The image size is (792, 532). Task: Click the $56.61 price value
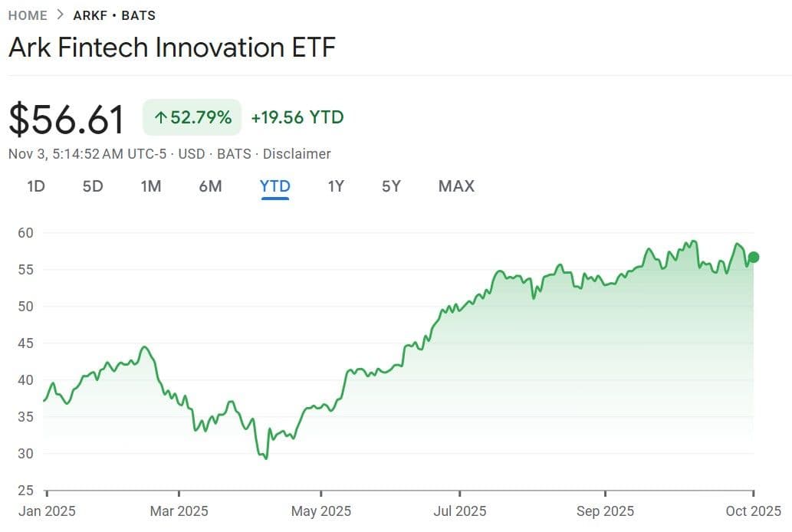[67, 120]
